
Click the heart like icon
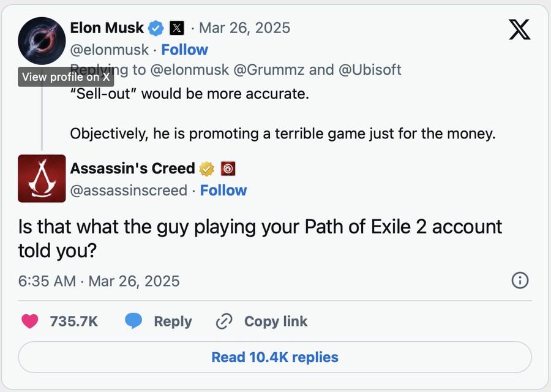pyautogui.click(x=29, y=322)
